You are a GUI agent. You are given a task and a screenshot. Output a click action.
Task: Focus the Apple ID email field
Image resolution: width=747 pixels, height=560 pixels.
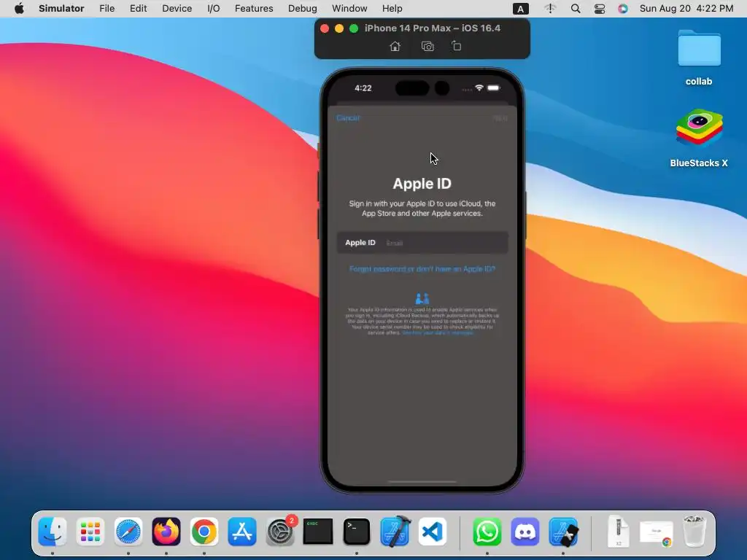(422, 243)
